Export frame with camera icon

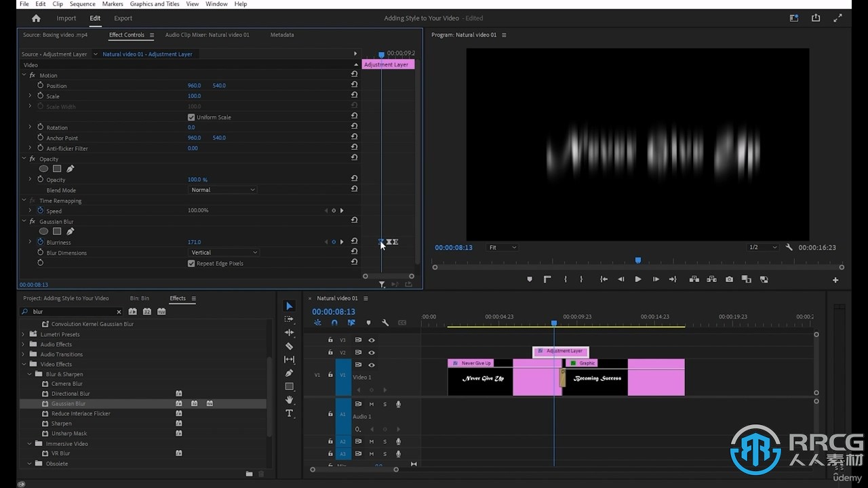729,279
